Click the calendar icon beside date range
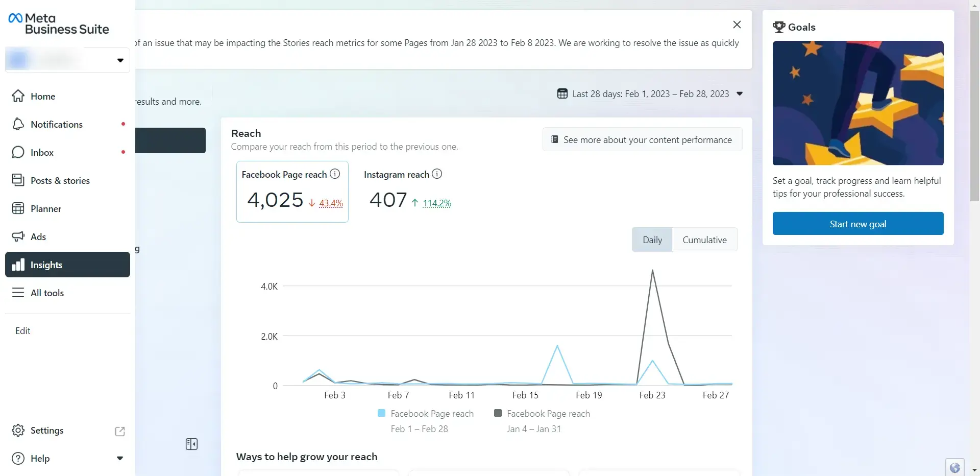980x476 pixels. 562,94
